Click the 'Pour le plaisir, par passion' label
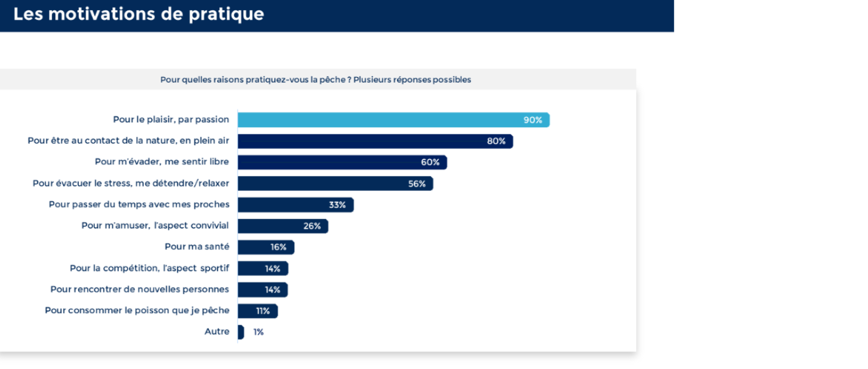This screenshot has height=369, width=868. point(171,120)
